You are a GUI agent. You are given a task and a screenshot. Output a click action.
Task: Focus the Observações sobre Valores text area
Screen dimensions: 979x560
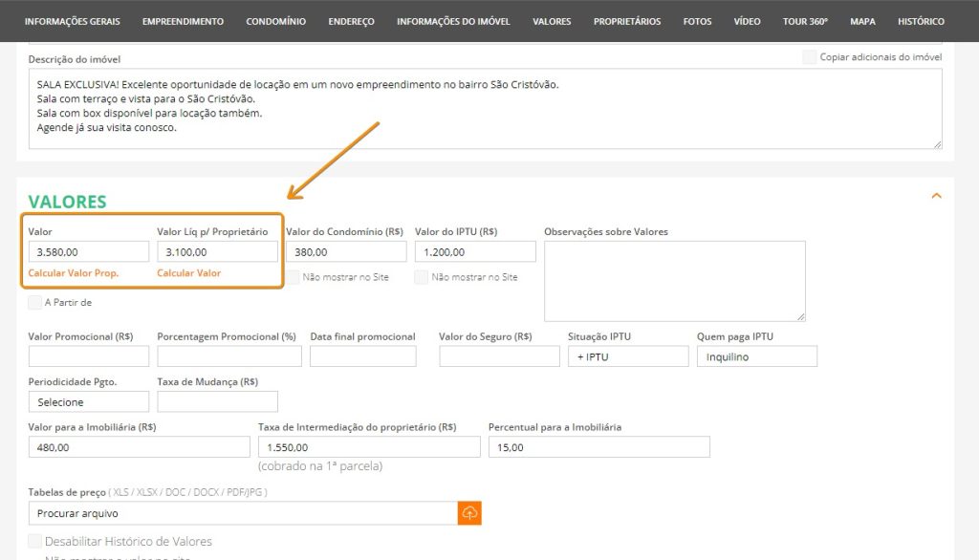coord(674,280)
